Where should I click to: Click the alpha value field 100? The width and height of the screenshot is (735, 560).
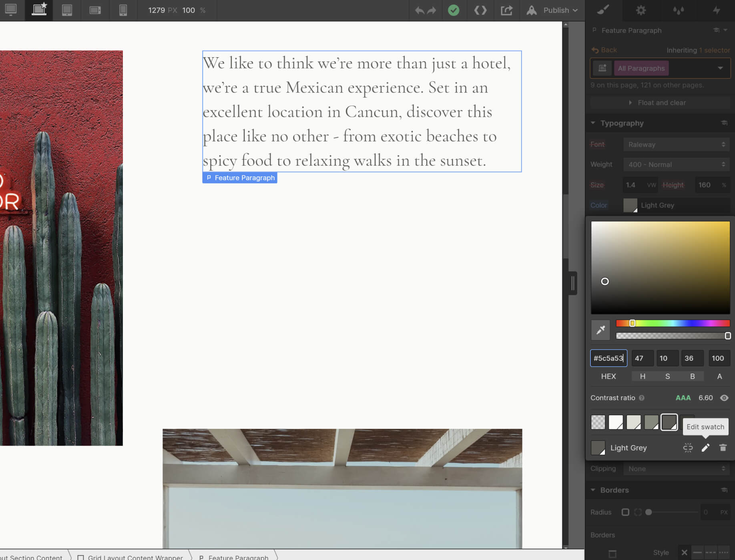tap(719, 358)
